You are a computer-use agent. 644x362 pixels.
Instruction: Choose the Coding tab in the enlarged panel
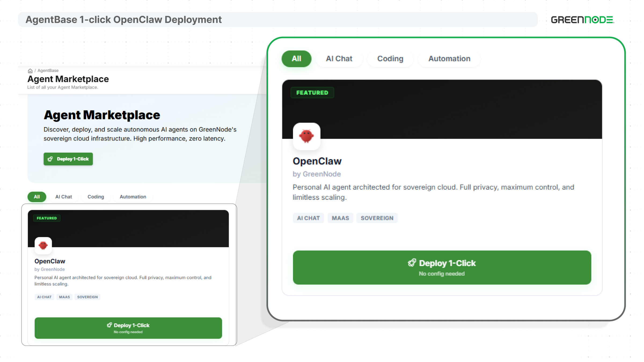coord(390,59)
